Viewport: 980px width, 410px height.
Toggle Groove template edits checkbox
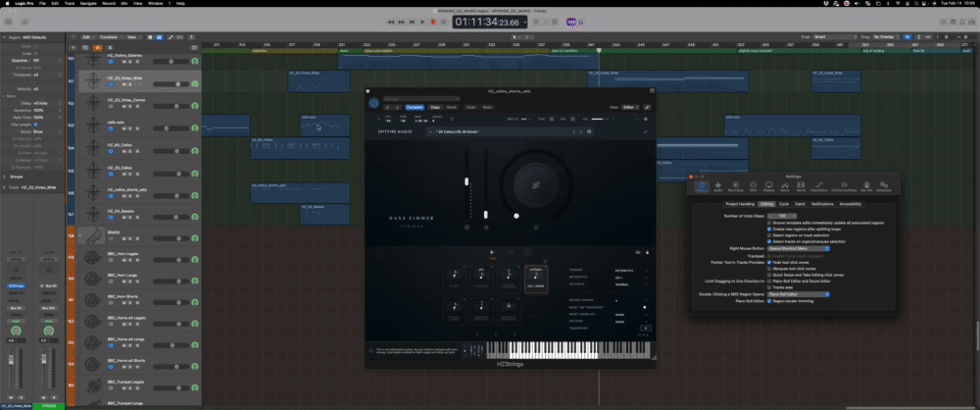(769, 223)
